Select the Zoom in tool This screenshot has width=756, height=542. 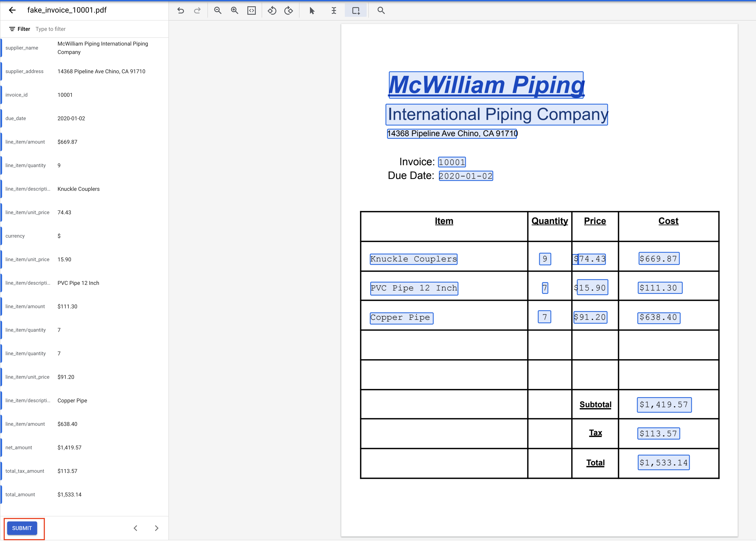(x=234, y=10)
